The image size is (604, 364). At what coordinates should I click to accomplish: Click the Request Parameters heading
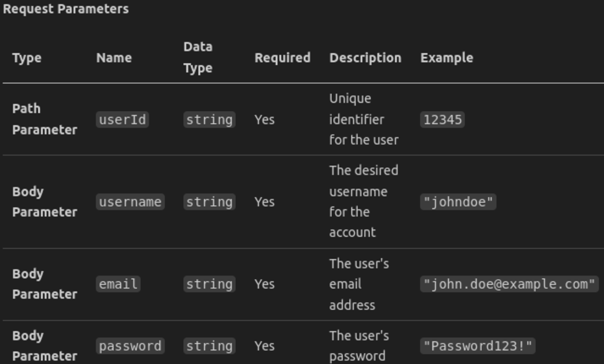pyautogui.click(x=66, y=9)
